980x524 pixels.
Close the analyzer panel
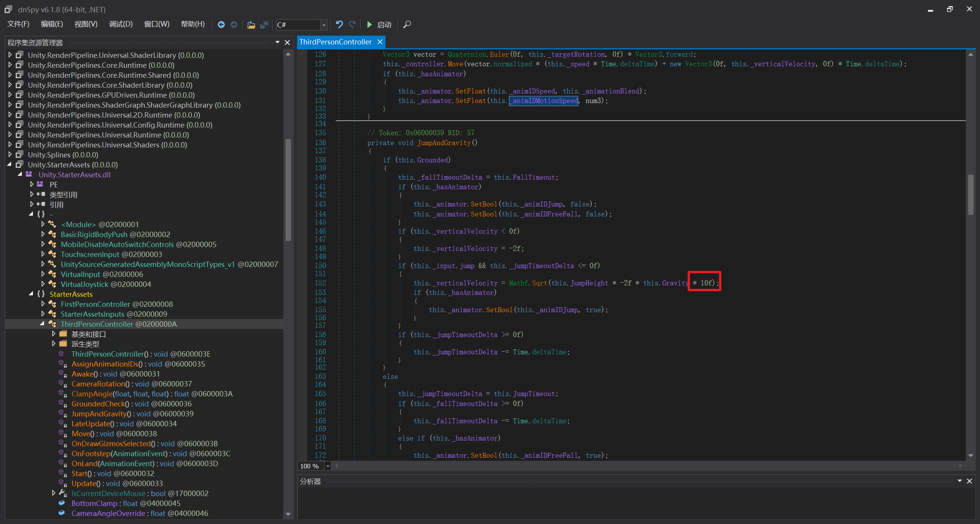pyautogui.click(x=969, y=481)
